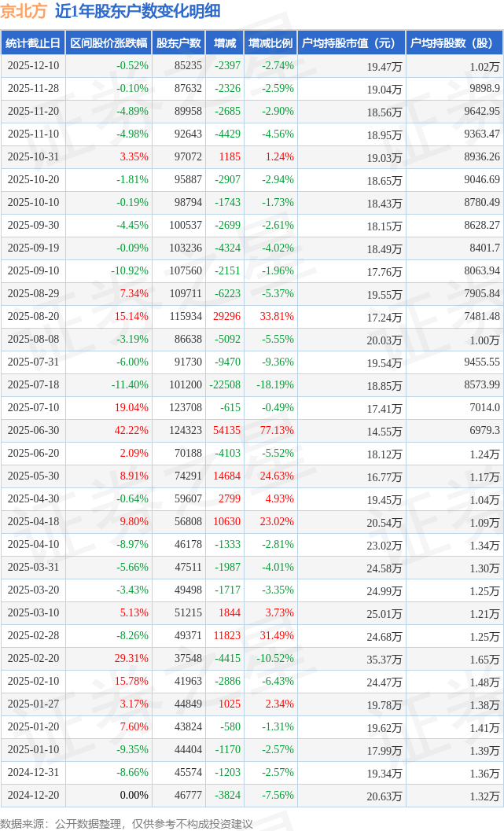Click the 户均持股数（股） column header
The height and width of the screenshot is (831, 504).
[x=455, y=43]
